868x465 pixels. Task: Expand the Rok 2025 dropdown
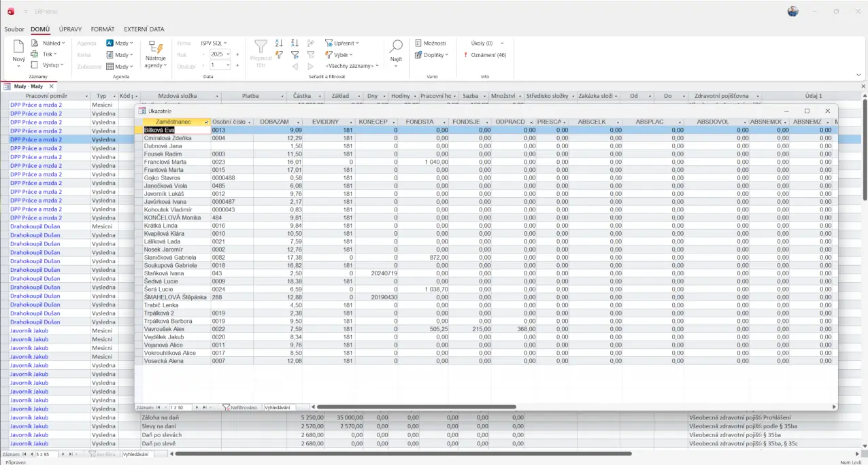click(228, 54)
